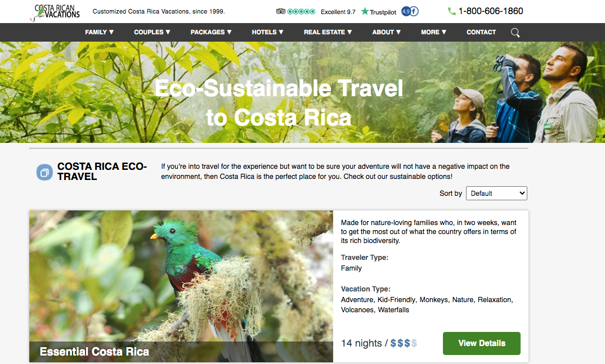Viewport: 605px width, 364px height.
Task: Open the search magnifier icon
Action: tap(515, 33)
